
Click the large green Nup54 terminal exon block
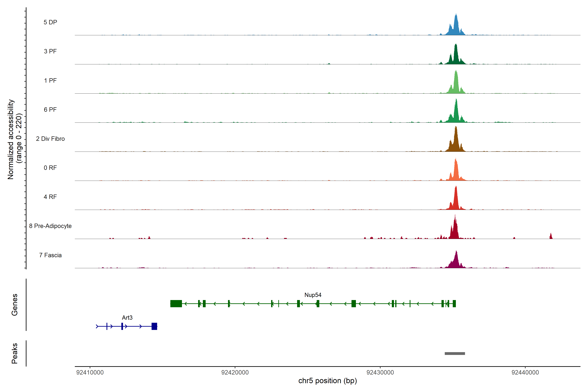[176, 303]
